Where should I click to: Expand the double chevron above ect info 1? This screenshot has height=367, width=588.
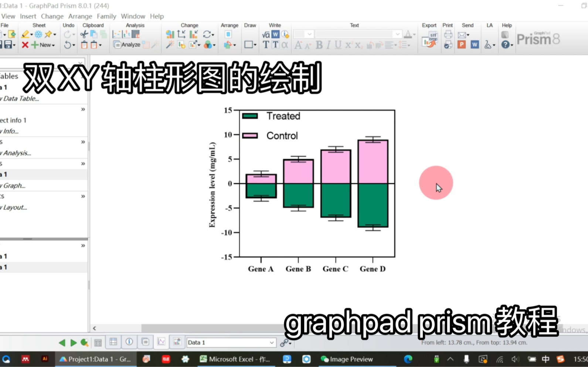pos(83,109)
